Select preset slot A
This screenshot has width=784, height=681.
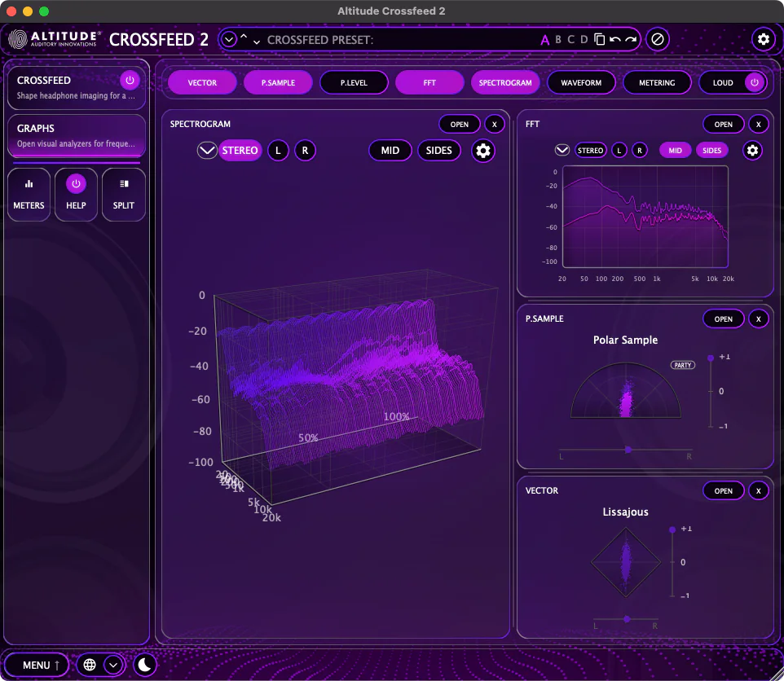pyautogui.click(x=545, y=40)
